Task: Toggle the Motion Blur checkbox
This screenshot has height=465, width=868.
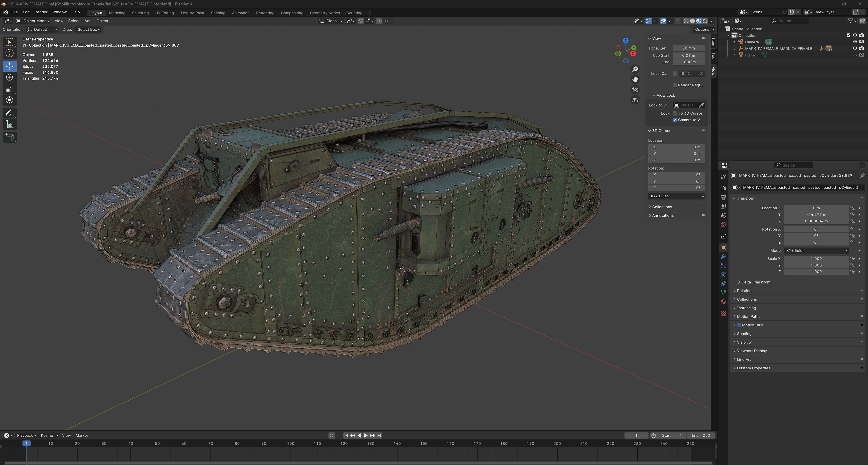Action: click(x=739, y=325)
